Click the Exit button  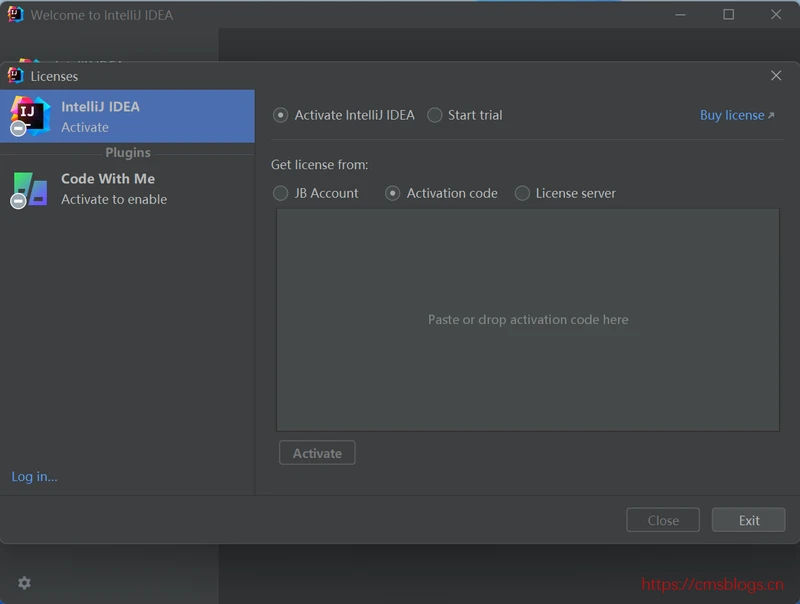click(748, 520)
